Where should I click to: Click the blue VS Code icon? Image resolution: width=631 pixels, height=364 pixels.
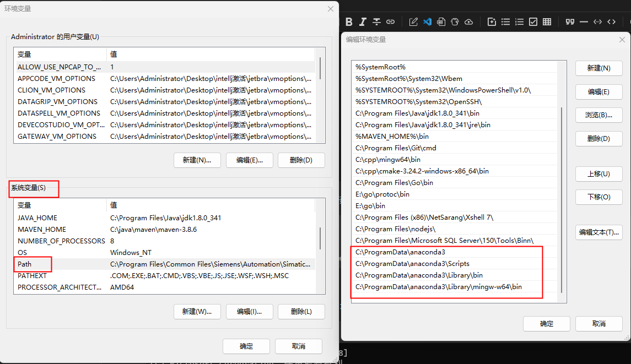(x=428, y=21)
